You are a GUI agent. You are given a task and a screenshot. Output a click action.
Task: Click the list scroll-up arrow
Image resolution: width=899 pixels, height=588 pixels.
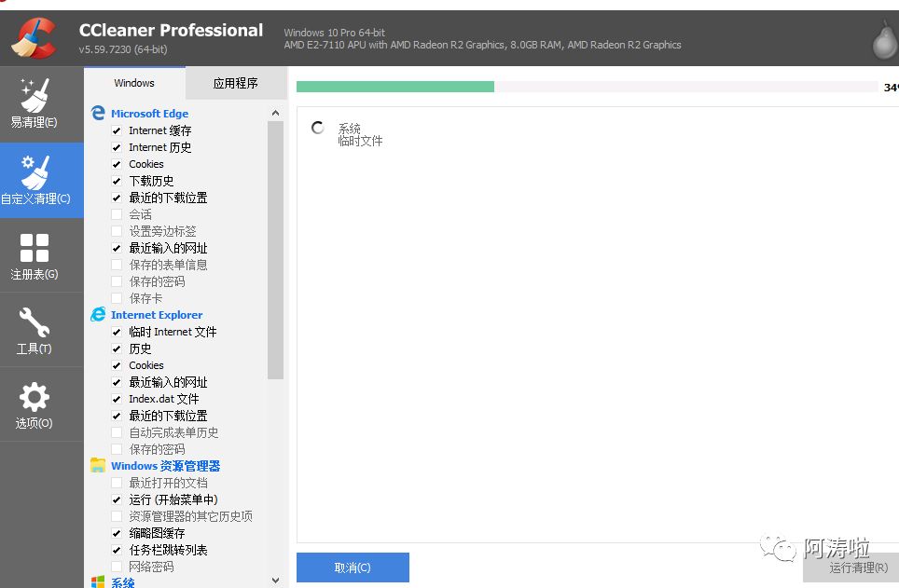pyautogui.click(x=275, y=113)
